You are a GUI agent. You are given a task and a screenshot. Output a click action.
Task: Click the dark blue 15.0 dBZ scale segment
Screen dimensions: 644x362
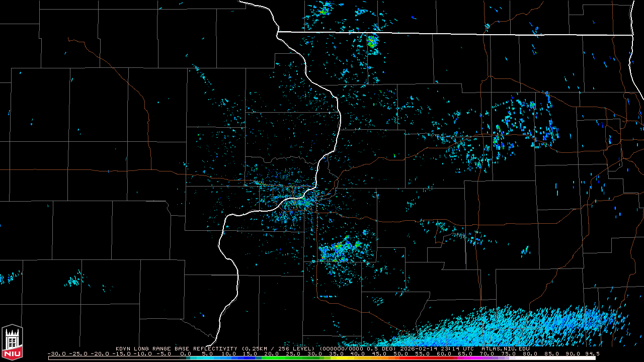[x=251, y=358]
